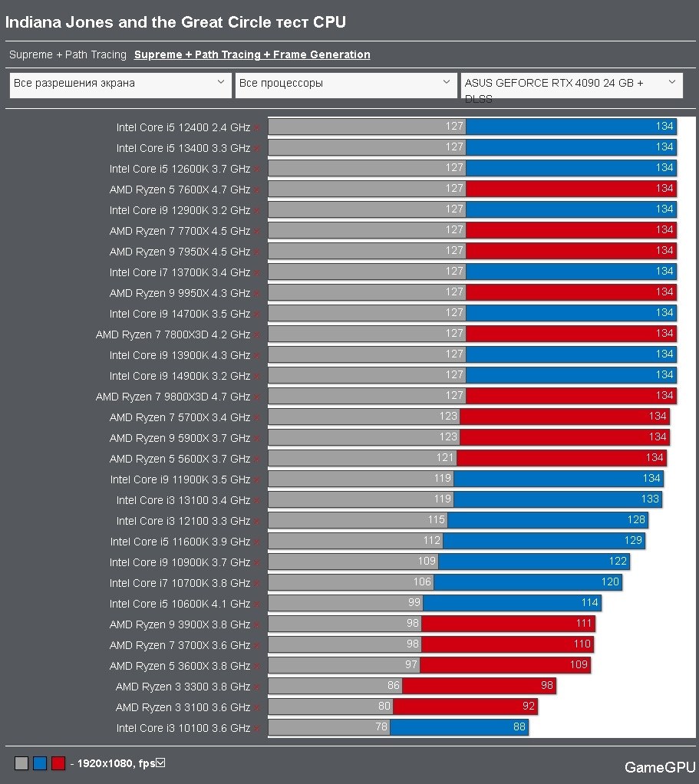Image resolution: width=699 pixels, height=784 pixels.
Task: Select Supreme + Path Tracing + Frame Generation tab
Action: (x=252, y=54)
